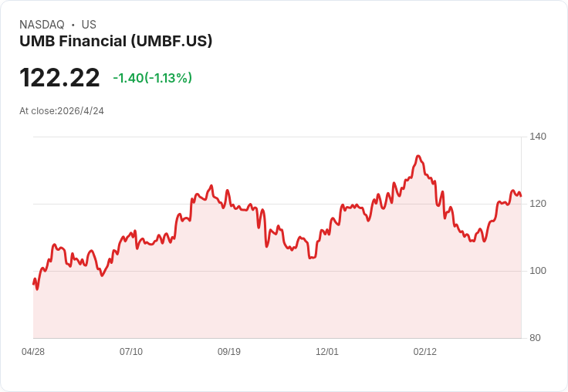Click the -1.40(-1.13%) price change
The width and height of the screenshot is (568, 392).
tap(153, 78)
